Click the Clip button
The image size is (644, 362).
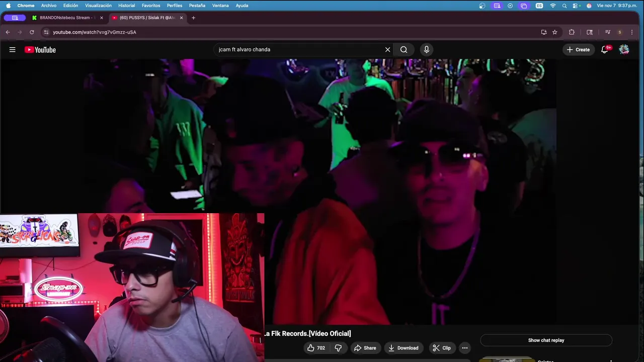[442, 348]
